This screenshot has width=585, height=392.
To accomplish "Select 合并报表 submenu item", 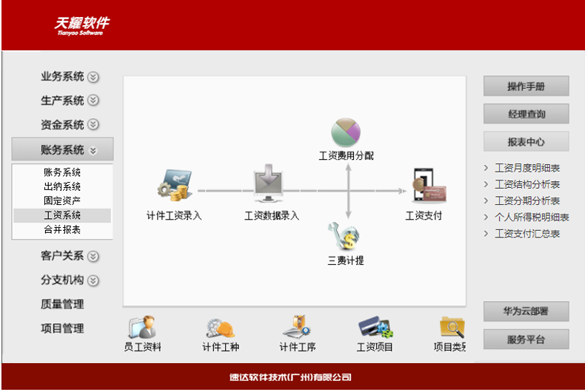I will coord(62,229).
